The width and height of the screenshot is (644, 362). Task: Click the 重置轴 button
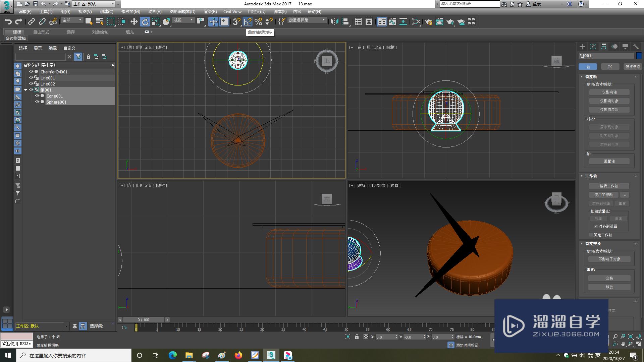coord(609,161)
